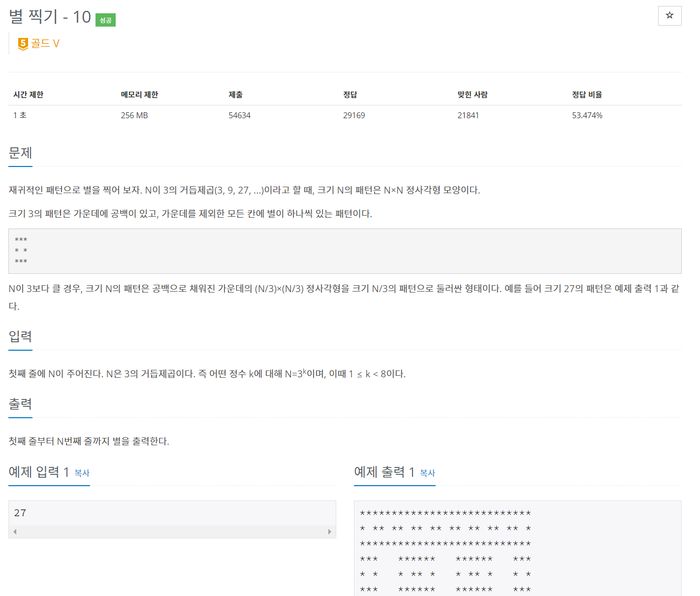Image resolution: width=700 pixels, height=596 pixels.
Task: Click the accepted count 29169
Action: [x=354, y=115]
